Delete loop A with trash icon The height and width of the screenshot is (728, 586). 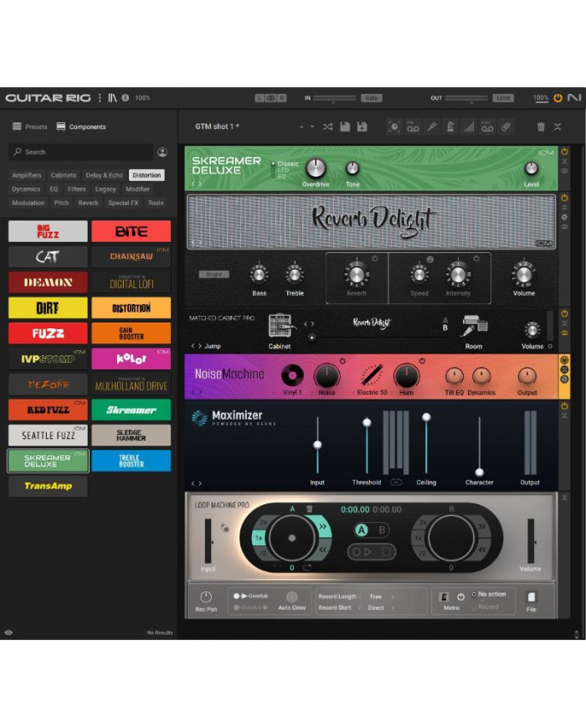310,509
